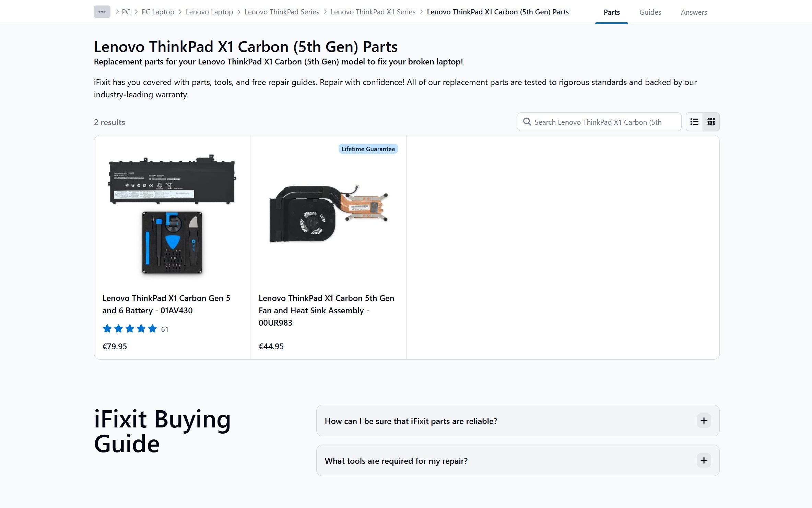
Task: Switch to grid view layout
Action: point(711,122)
